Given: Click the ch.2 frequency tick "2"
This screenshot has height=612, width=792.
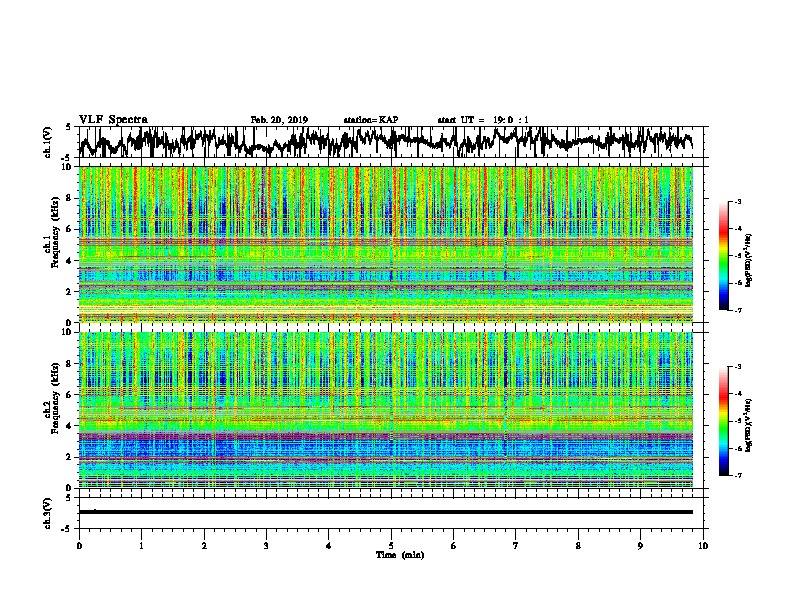Looking at the screenshot, I should click(69, 457).
